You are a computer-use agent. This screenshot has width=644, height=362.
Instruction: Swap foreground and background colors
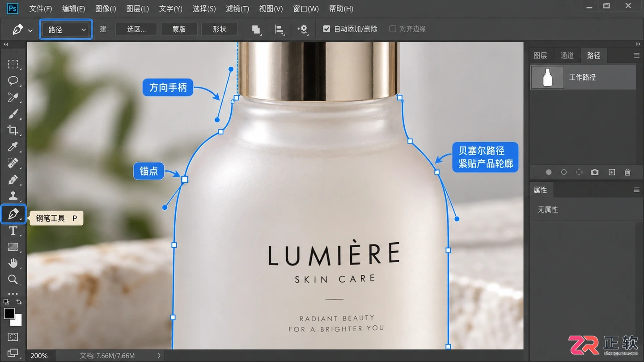(19, 302)
